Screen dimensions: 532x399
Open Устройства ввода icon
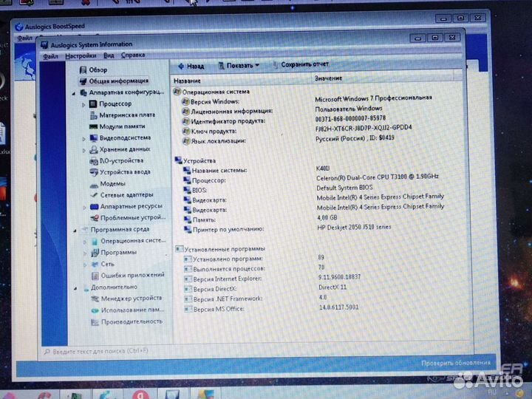tap(95, 172)
